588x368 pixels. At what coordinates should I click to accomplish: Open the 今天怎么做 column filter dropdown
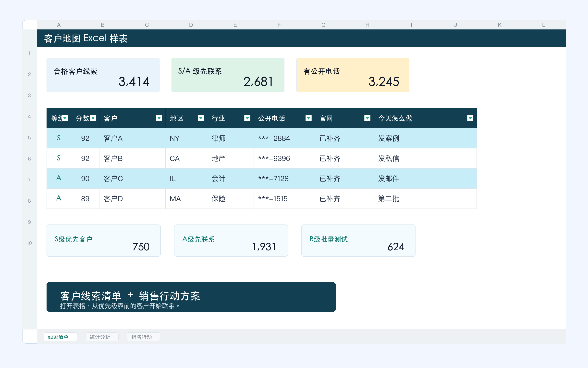[470, 118]
